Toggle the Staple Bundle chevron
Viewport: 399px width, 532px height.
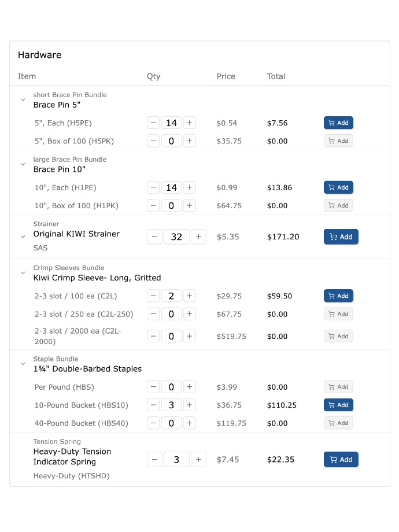pyautogui.click(x=23, y=364)
